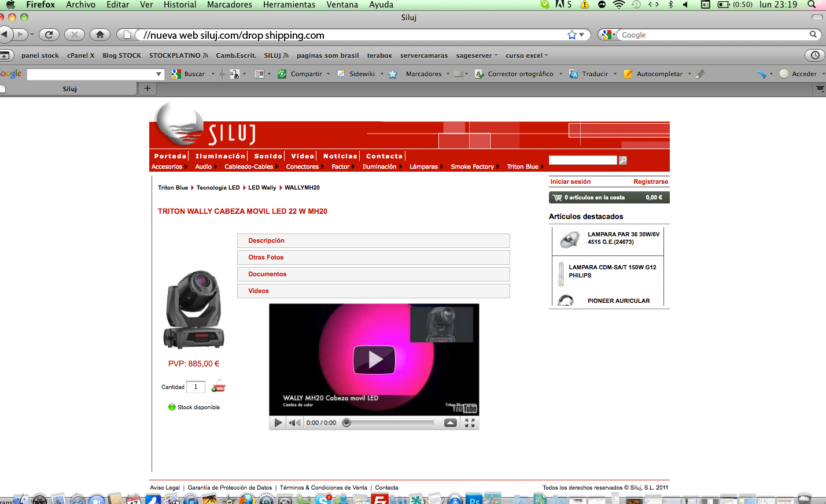
Task: Add product to basket with cart icon
Action: coord(218,387)
